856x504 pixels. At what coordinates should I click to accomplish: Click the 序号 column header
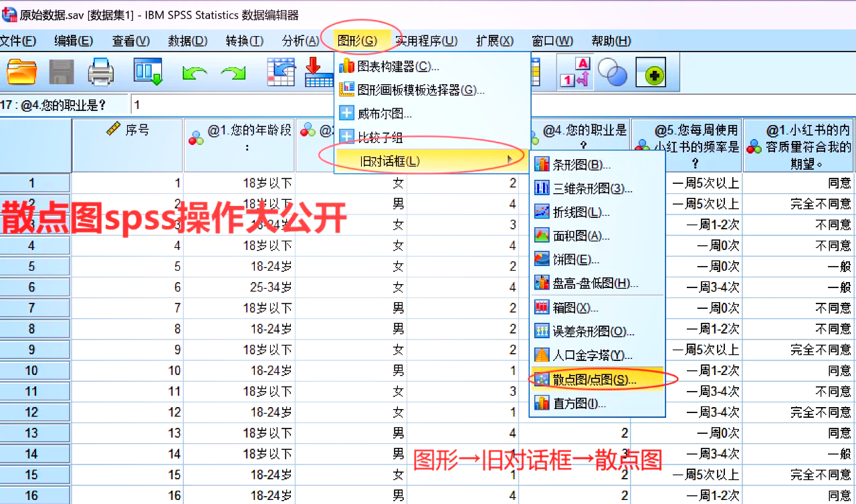[x=127, y=146]
